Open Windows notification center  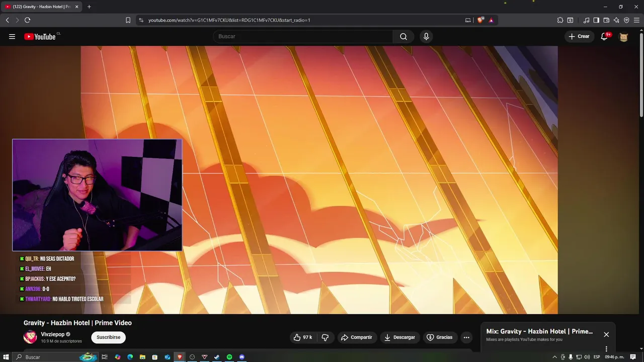pyautogui.click(x=633, y=357)
